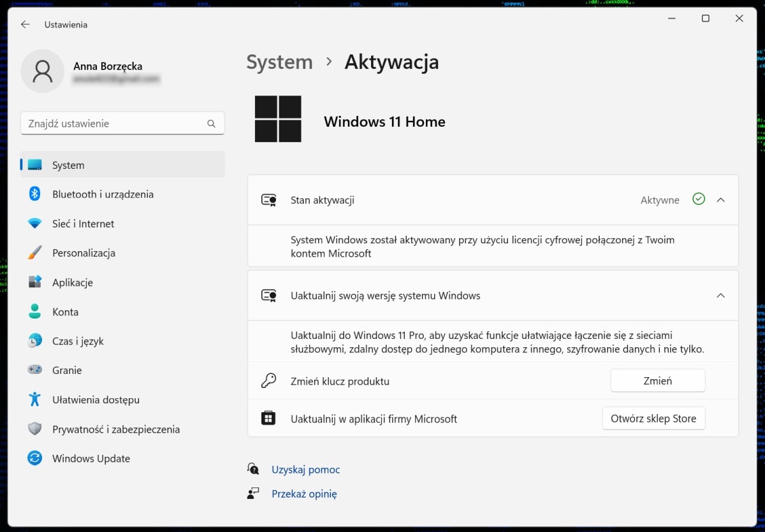Open the Uzyskaj pomoc link
The height and width of the screenshot is (532, 765).
[x=305, y=470]
